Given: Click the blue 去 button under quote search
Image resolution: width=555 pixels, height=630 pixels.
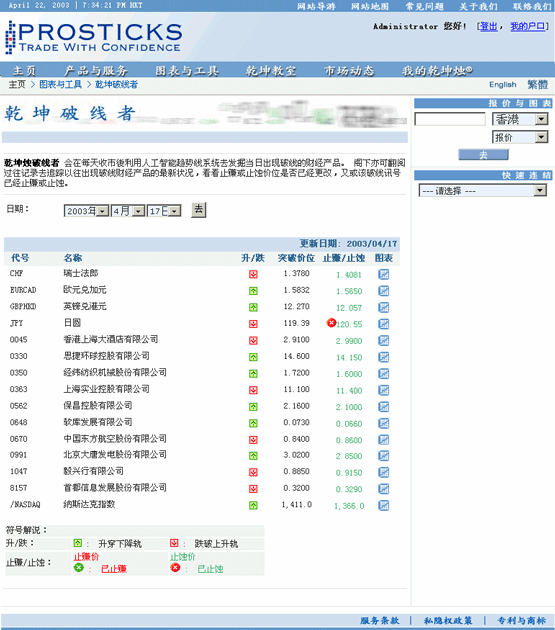Looking at the screenshot, I should pyautogui.click(x=483, y=155).
